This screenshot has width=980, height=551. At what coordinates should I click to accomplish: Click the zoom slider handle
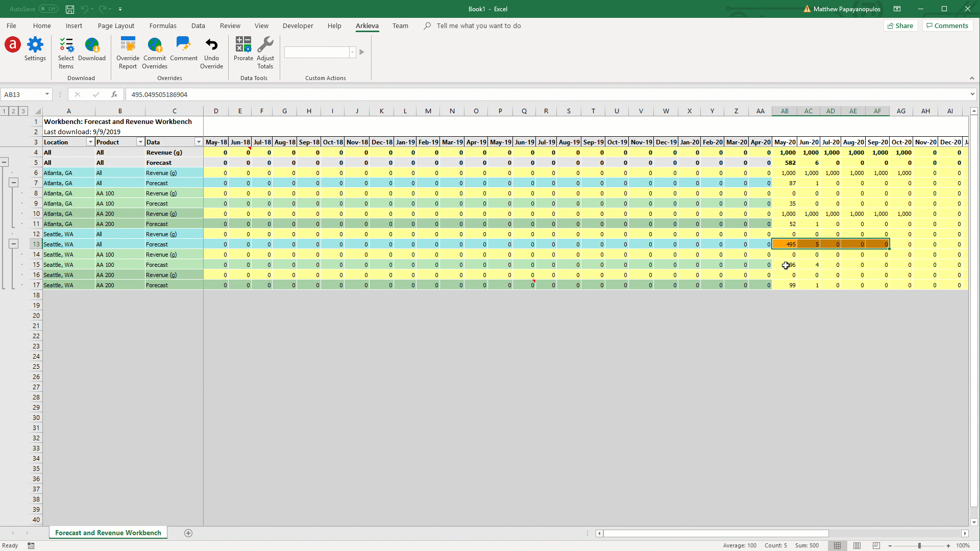click(x=919, y=545)
